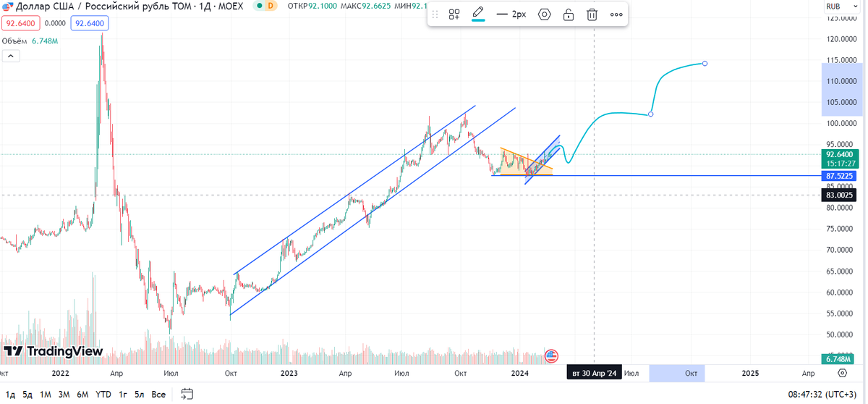Viewport: 868px width, 404px height.
Task: Set range to 1г
Action: pos(123,395)
